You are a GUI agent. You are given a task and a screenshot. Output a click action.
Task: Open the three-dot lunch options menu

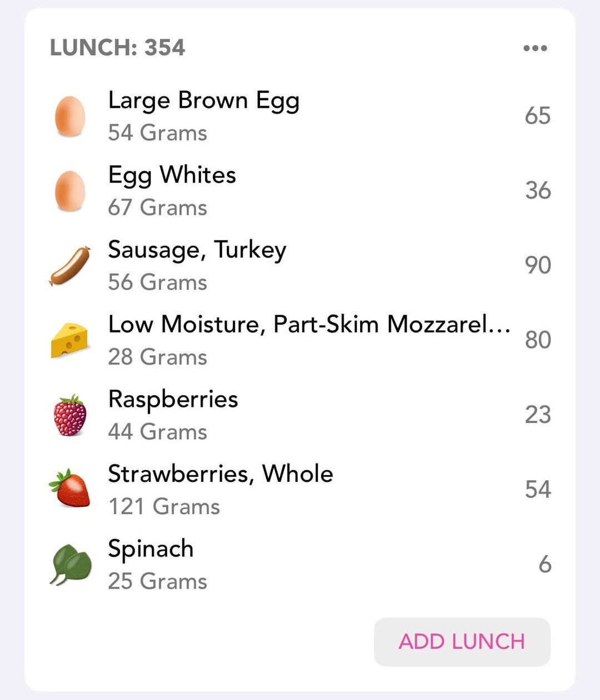pos(535,48)
